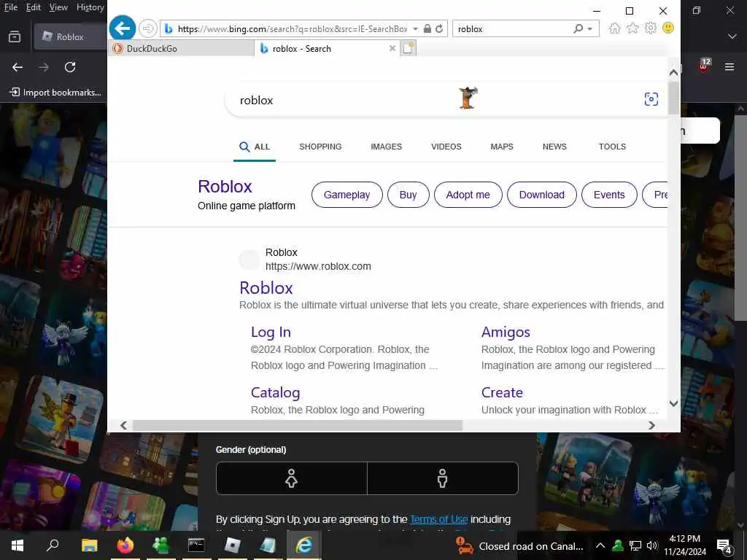Open a new tab in Internet Explorer
The height and width of the screenshot is (560, 747).
tap(409, 48)
